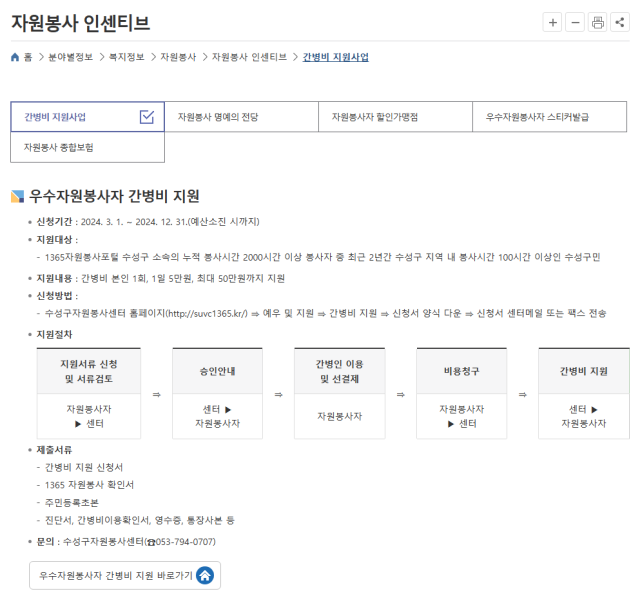This screenshot has width=640, height=596.
Task: Open the share icon at top right
Action: [619, 22]
